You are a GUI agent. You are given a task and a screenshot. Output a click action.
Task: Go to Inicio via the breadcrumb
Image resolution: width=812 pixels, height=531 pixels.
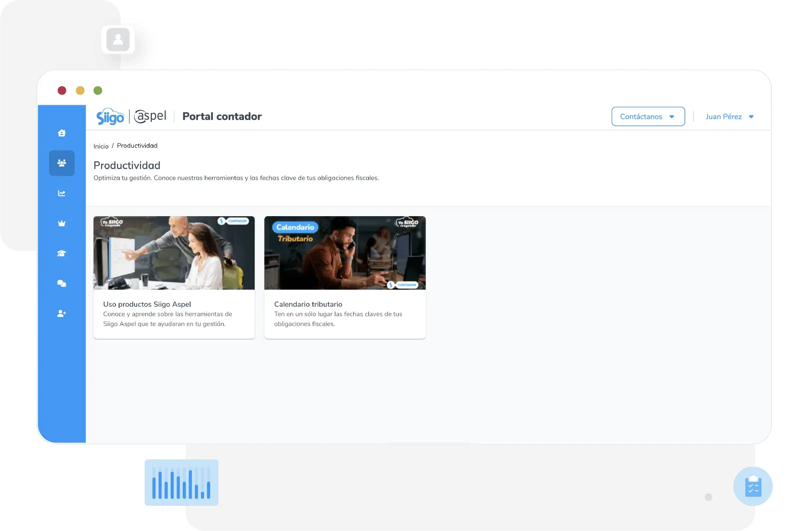tap(101, 146)
